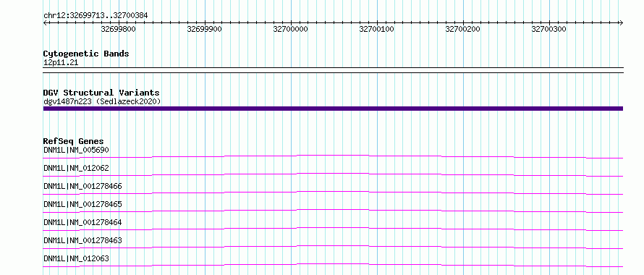The height and width of the screenshot is (275, 644).
Task: Click the 12p11.21 cytogenetic band line
Action: coord(333,70)
